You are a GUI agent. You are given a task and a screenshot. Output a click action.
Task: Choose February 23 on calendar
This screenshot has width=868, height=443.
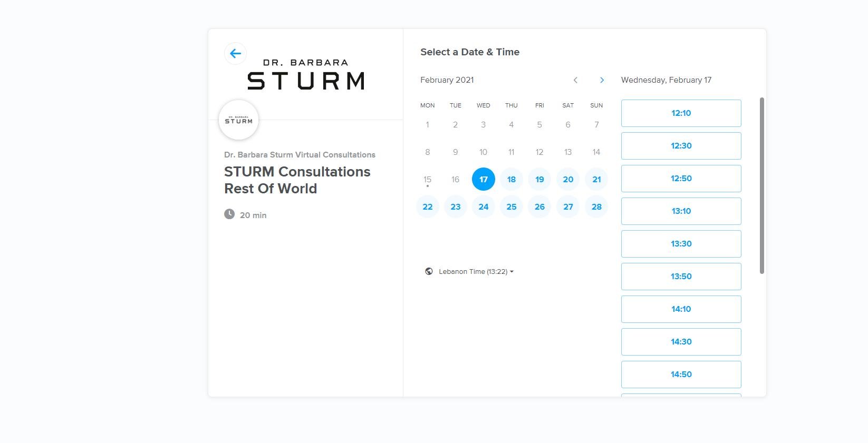pyautogui.click(x=456, y=207)
